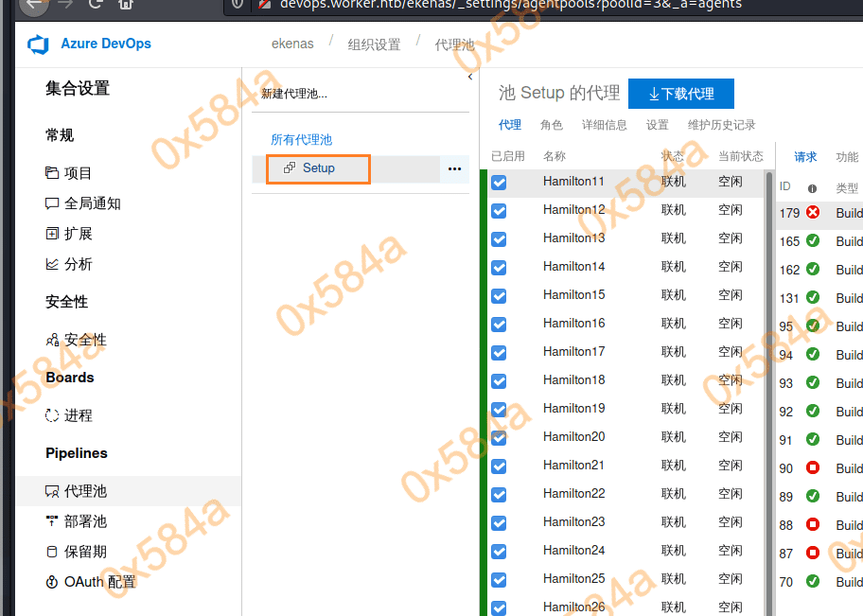Uncheck the enabled box for Hamilton15
The image size is (863, 616).
click(499, 296)
